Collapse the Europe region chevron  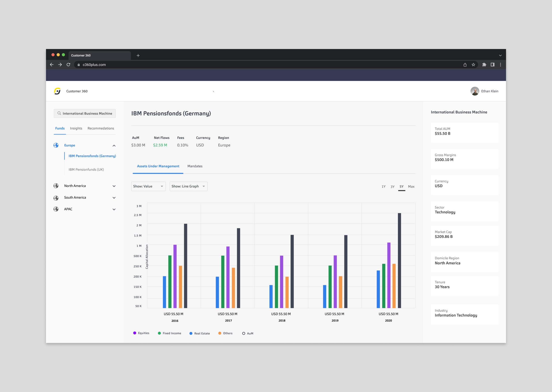tap(114, 146)
